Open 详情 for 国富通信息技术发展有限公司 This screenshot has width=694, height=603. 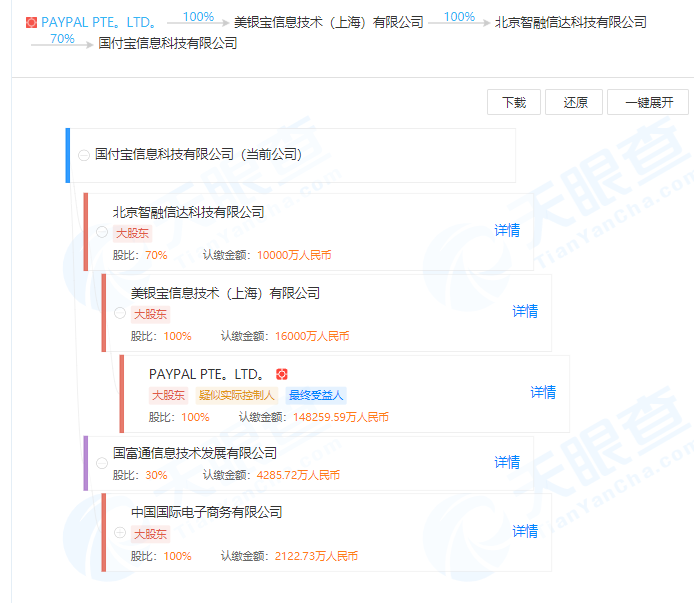(507, 462)
